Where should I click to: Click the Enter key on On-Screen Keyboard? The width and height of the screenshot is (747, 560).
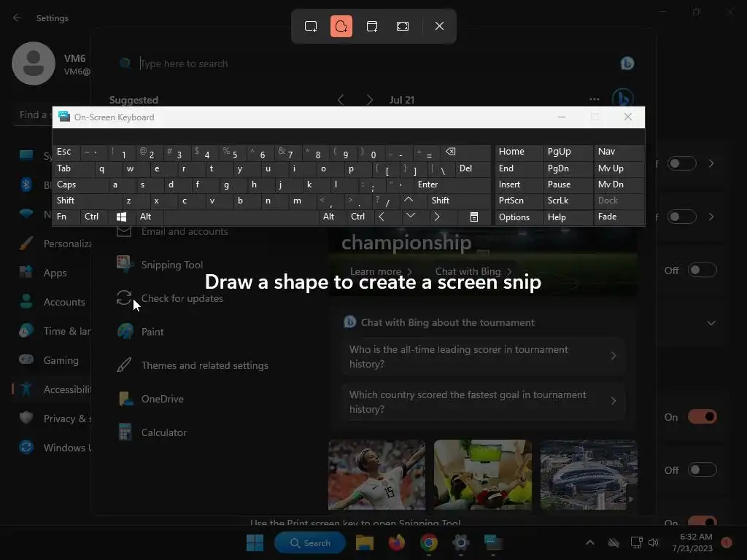(x=452, y=184)
